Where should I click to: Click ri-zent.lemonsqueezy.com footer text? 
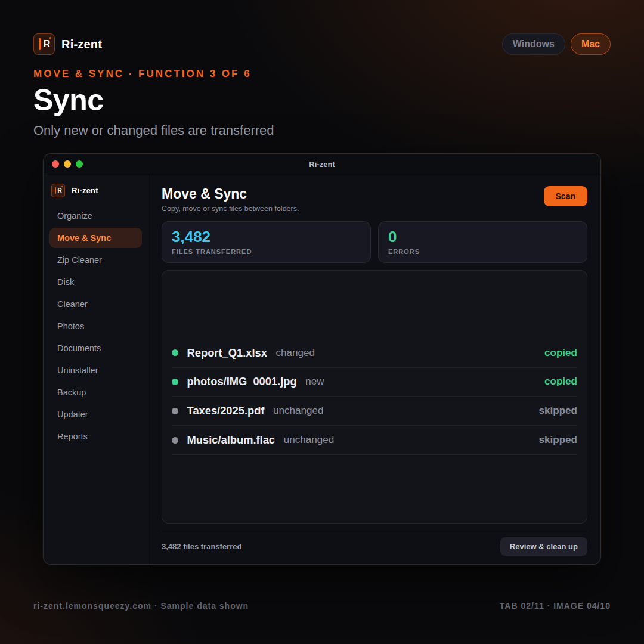click(x=92, y=606)
